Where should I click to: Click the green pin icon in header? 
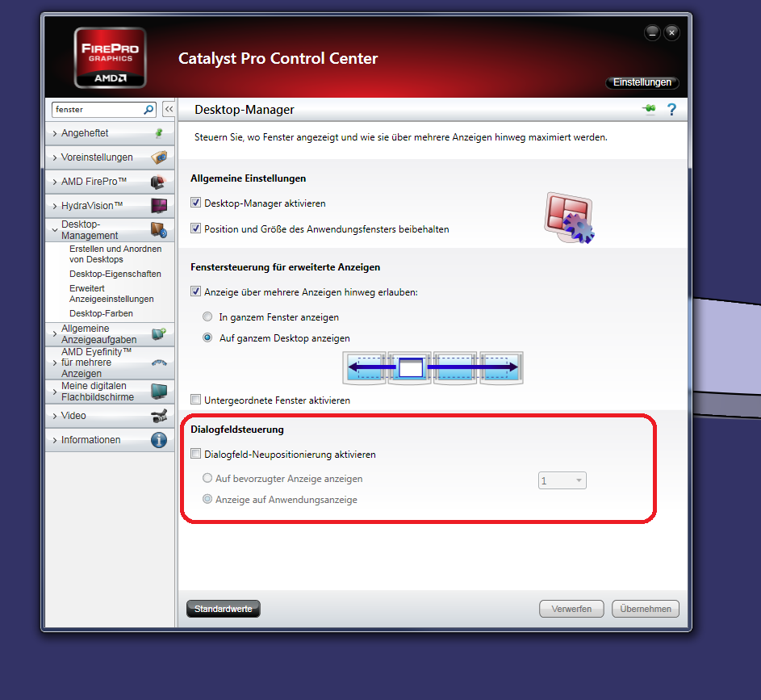[x=649, y=109]
